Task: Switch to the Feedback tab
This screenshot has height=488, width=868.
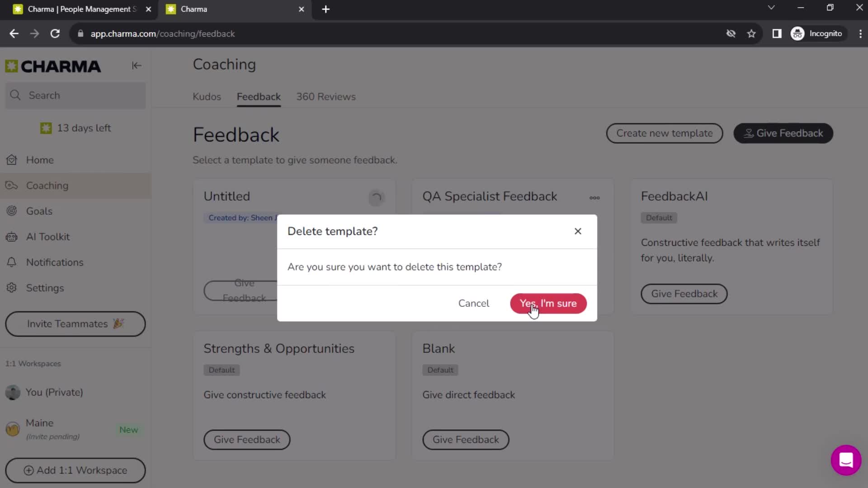Action: (259, 97)
